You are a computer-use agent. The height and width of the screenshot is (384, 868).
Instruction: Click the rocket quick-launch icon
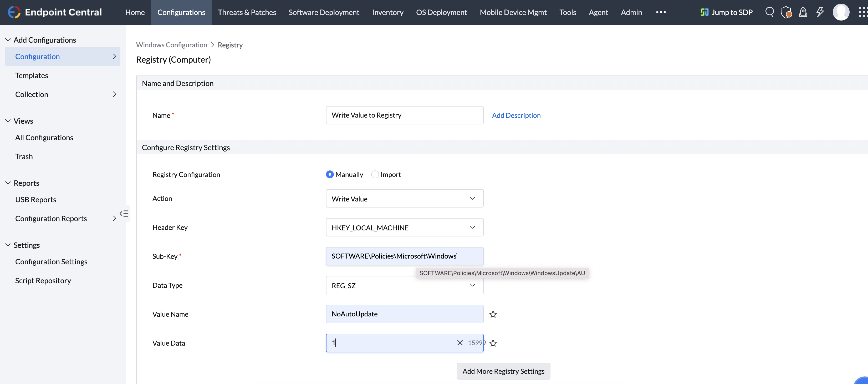pyautogui.click(x=803, y=12)
